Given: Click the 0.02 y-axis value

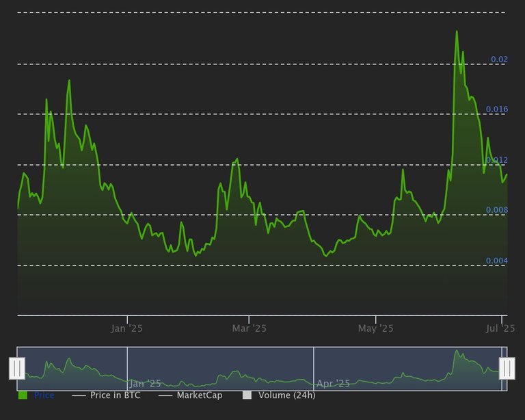Looking at the screenshot, I should point(499,60).
